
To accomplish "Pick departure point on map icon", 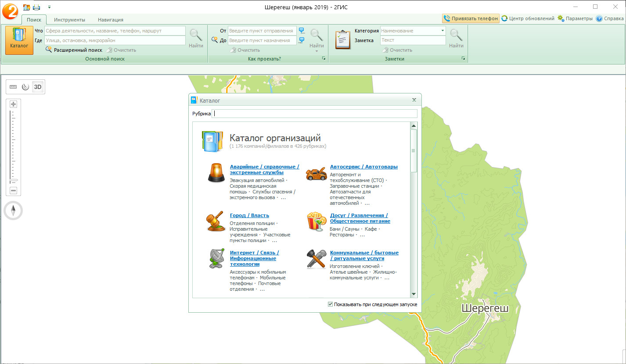I will pos(302,31).
